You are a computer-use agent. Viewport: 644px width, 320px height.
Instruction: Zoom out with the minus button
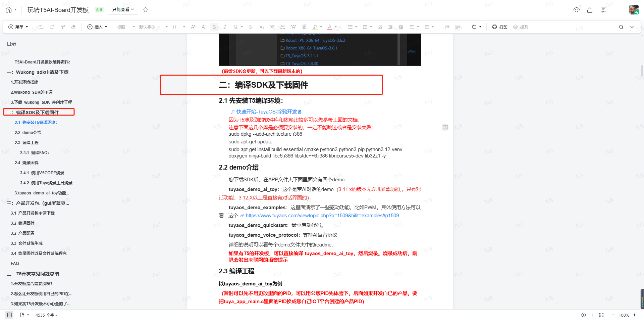(613, 315)
